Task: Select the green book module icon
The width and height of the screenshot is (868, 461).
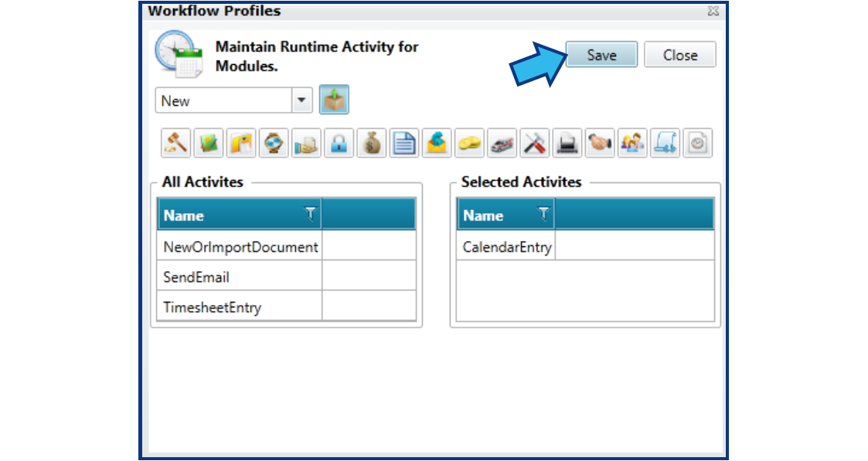Action: [x=209, y=143]
